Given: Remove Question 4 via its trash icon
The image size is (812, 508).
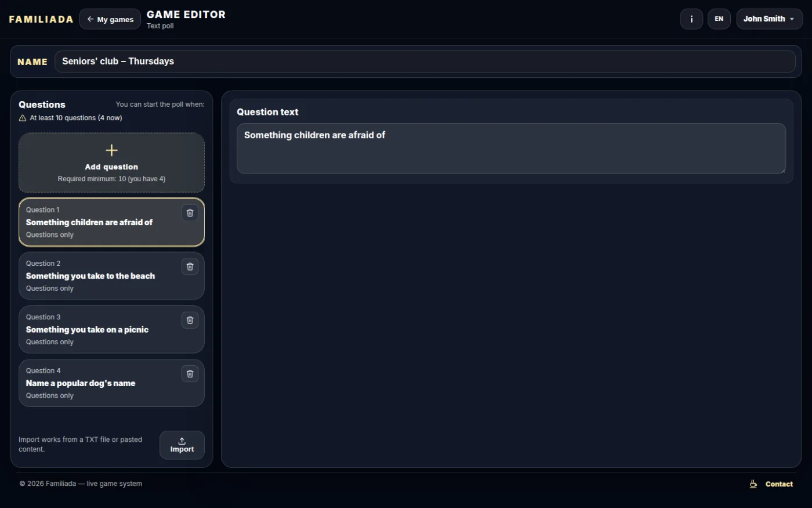Looking at the screenshot, I should tap(190, 374).
